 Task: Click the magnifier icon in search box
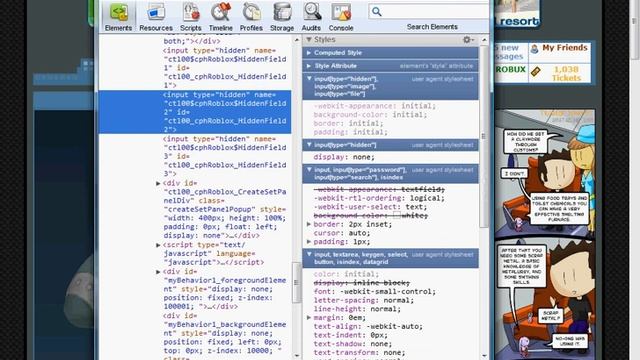click(377, 11)
